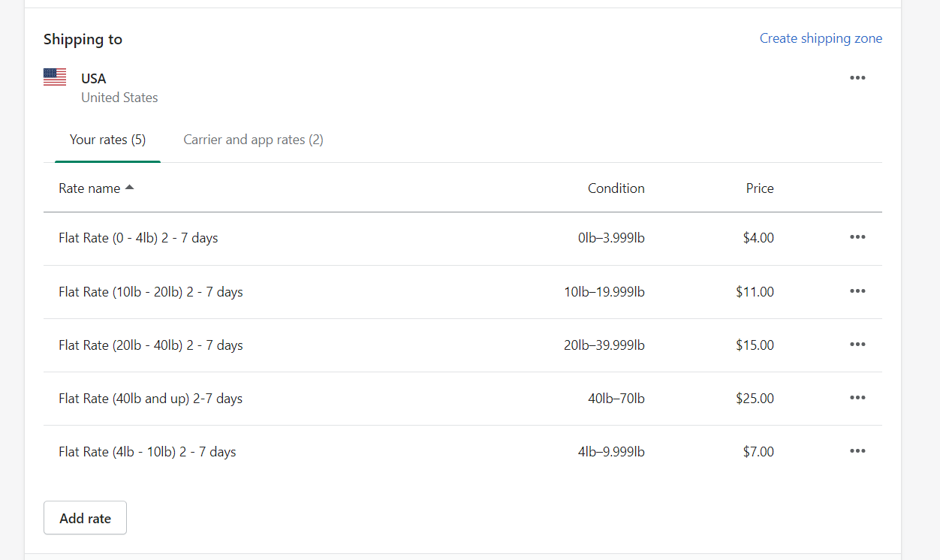Select the Flat Rate (4lb - 10lb) row
This screenshot has height=560, width=940.
pyautogui.click(x=147, y=452)
